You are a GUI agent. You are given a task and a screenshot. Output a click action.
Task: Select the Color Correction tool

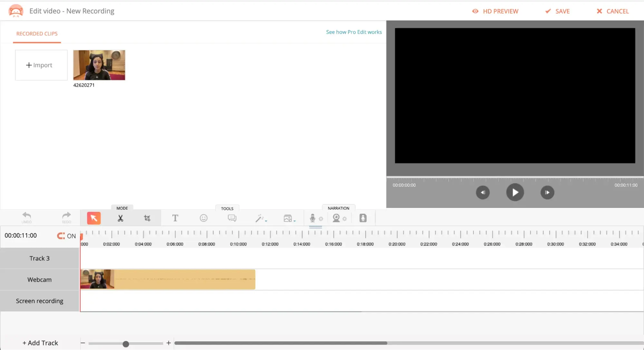click(261, 218)
